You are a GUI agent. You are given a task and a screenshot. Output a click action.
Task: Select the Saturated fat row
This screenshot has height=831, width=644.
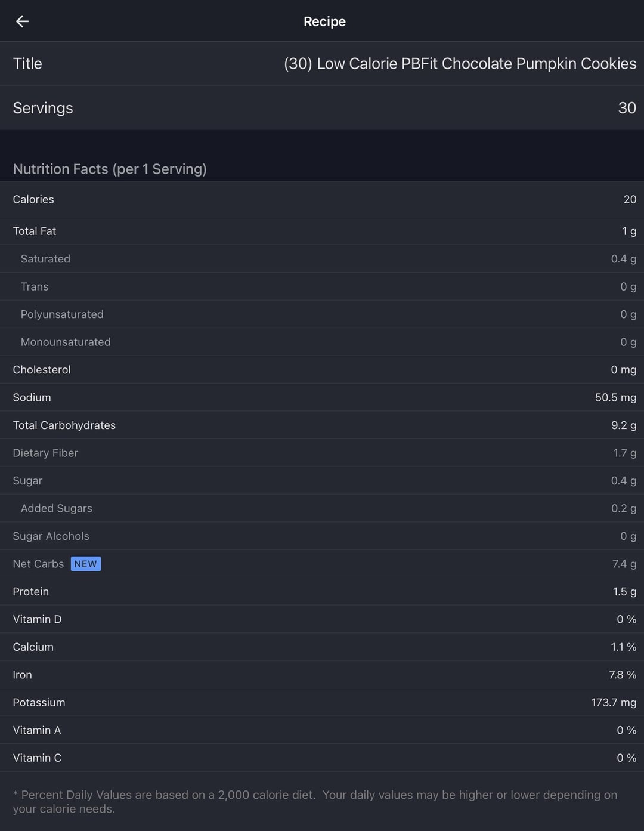[322, 259]
